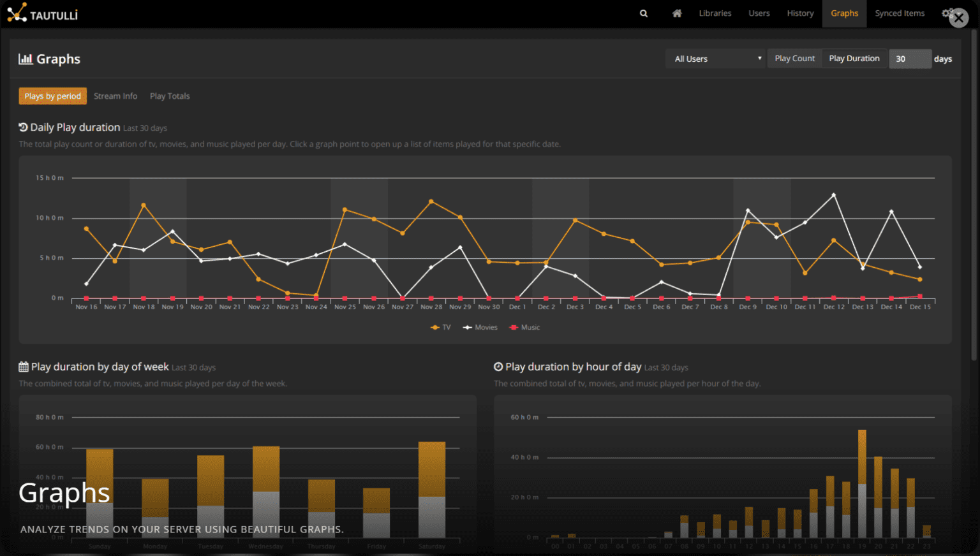Click the home icon in the top bar
The height and width of the screenshot is (556, 980).
pyautogui.click(x=676, y=13)
